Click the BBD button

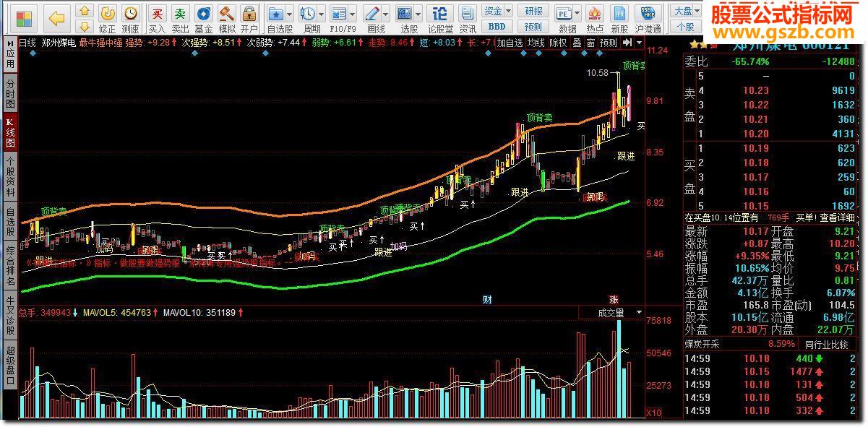[497, 27]
